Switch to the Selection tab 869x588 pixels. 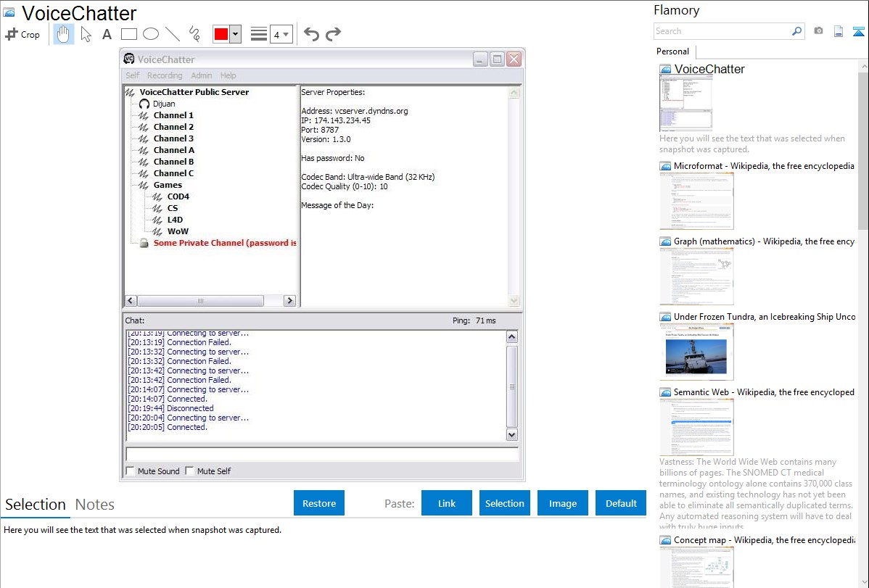coord(36,505)
